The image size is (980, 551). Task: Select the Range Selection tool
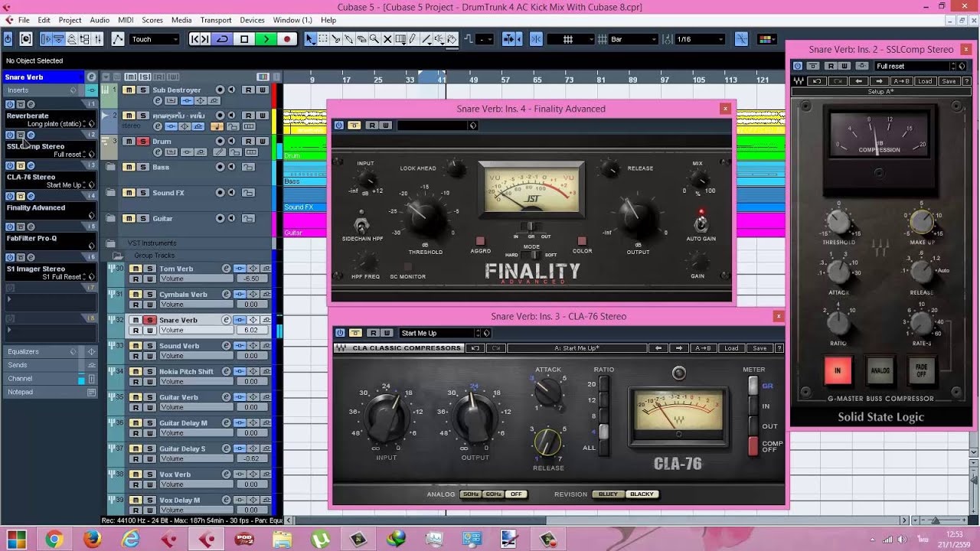323,39
